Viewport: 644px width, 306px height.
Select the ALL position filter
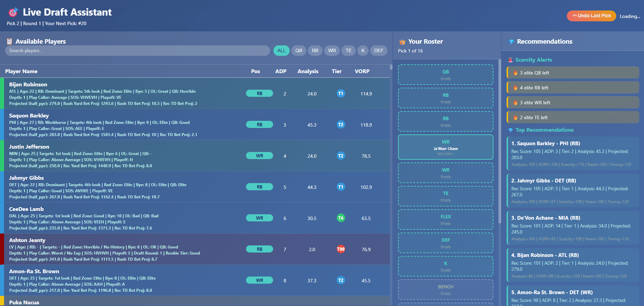tap(281, 50)
